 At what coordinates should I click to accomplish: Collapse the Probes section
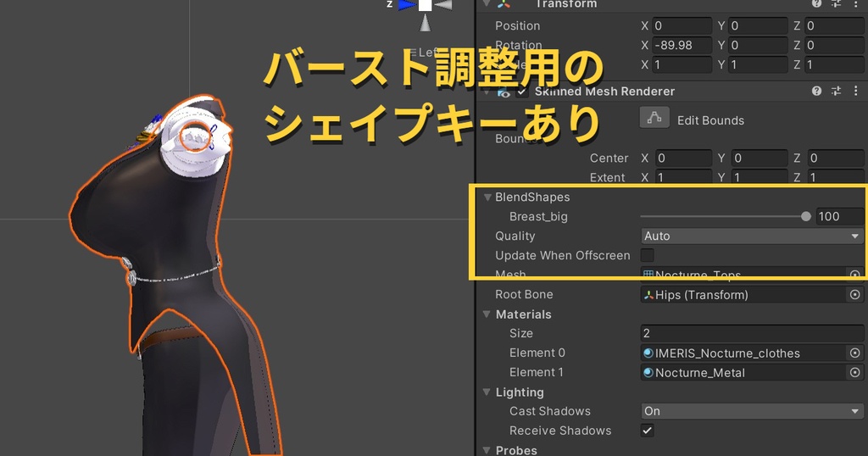click(487, 450)
